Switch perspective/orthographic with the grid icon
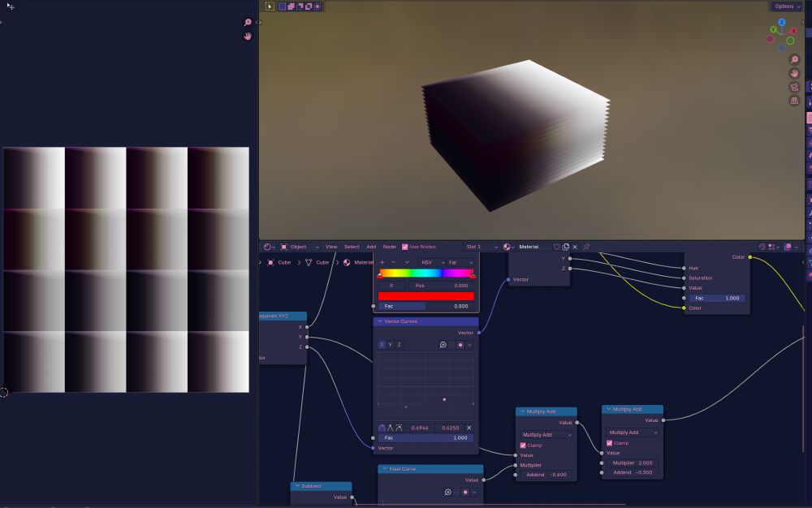The image size is (812, 508). click(x=794, y=101)
